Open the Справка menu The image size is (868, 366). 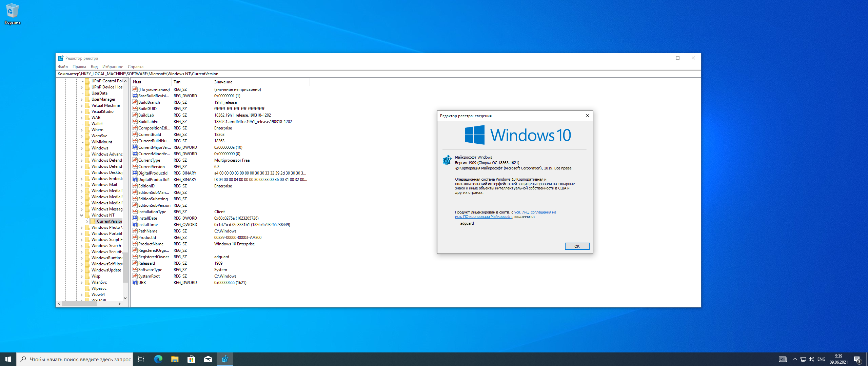tap(135, 67)
